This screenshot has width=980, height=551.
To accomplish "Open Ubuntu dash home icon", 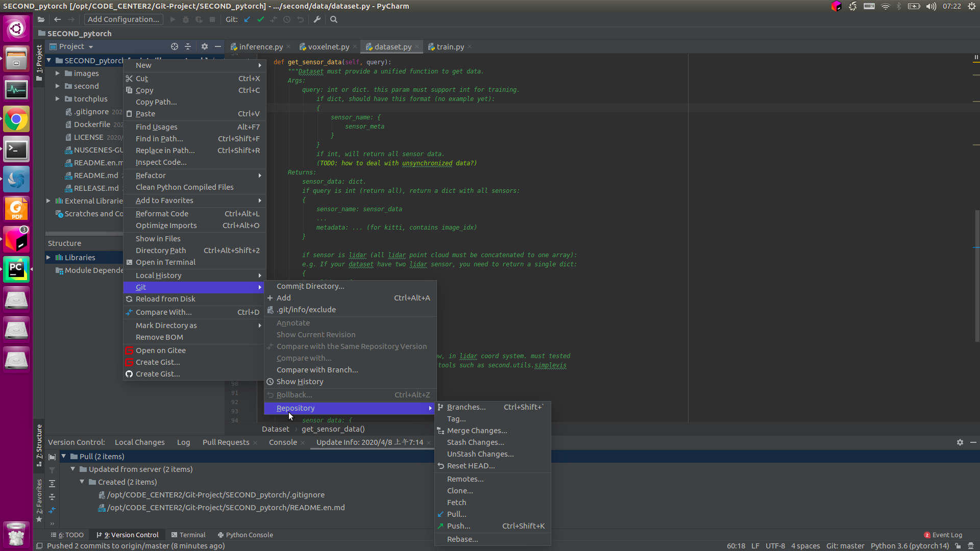I will [16, 29].
